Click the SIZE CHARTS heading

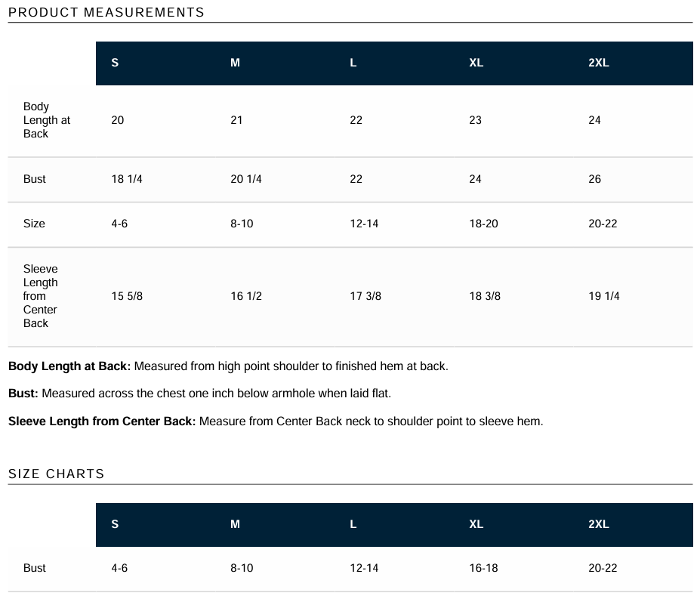click(x=56, y=474)
